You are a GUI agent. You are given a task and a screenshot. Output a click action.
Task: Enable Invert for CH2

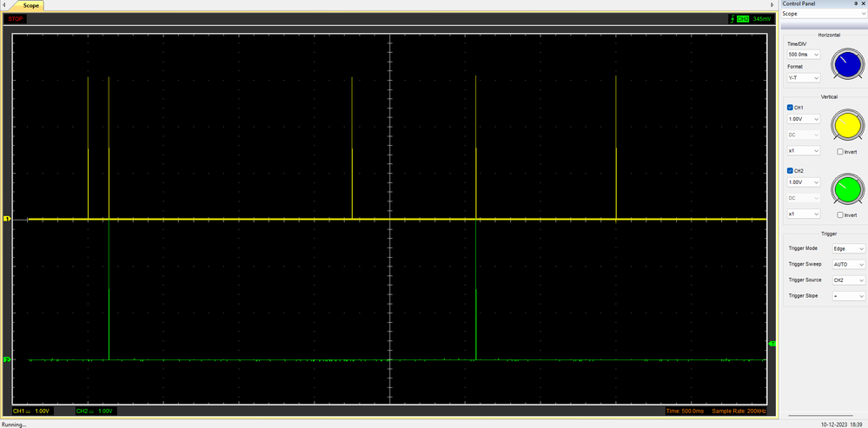pyautogui.click(x=840, y=214)
